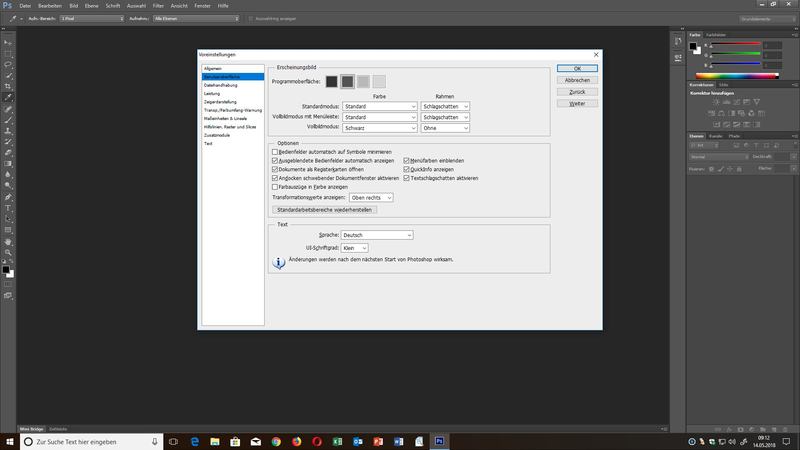
Task: Toggle 'QuickInfo anzeigen' checkbox
Action: pyautogui.click(x=406, y=169)
